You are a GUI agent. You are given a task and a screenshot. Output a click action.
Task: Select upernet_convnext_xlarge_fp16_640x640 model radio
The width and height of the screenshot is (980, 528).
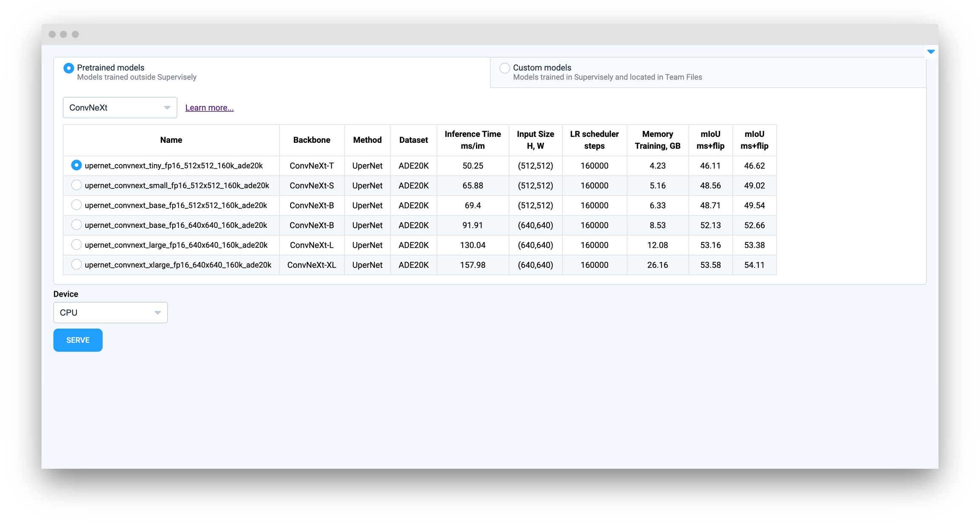[x=76, y=264]
